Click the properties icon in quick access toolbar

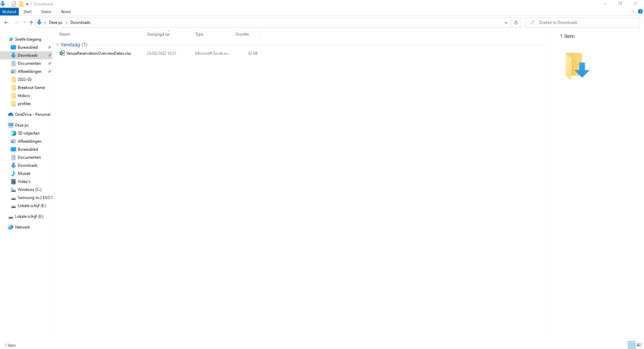click(x=14, y=4)
